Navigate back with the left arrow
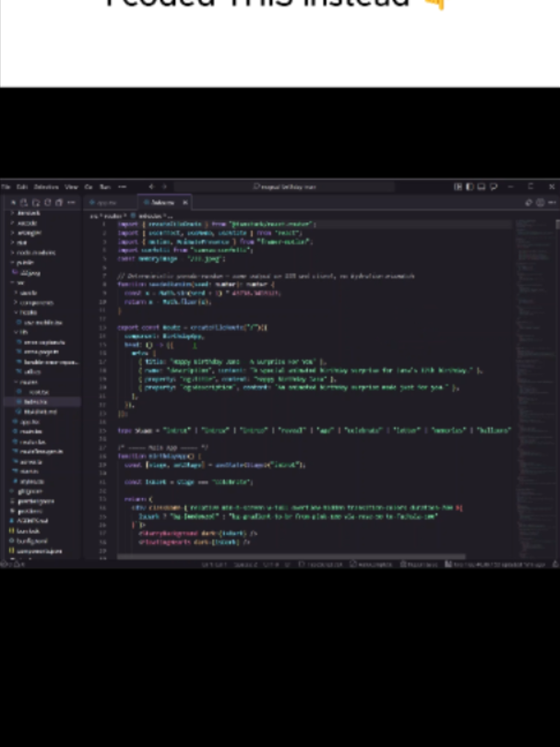560x747 pixels. click(152, 186)
